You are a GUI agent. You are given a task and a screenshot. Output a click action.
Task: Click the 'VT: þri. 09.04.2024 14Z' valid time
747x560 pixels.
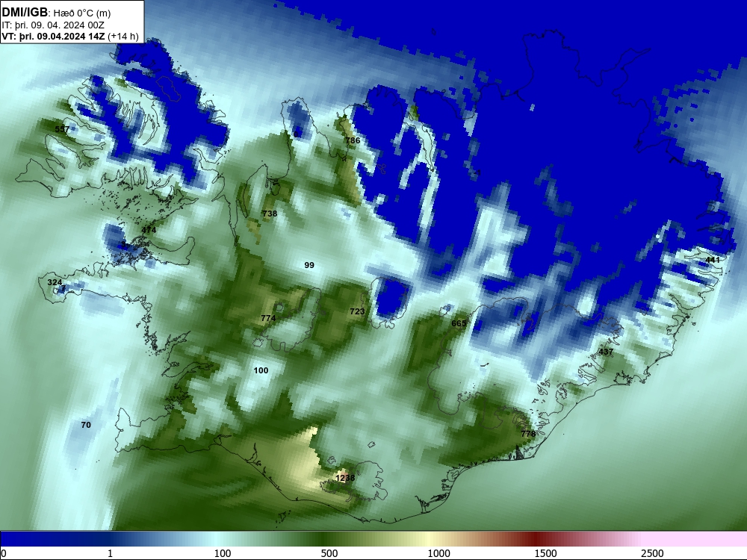[53, 37]
